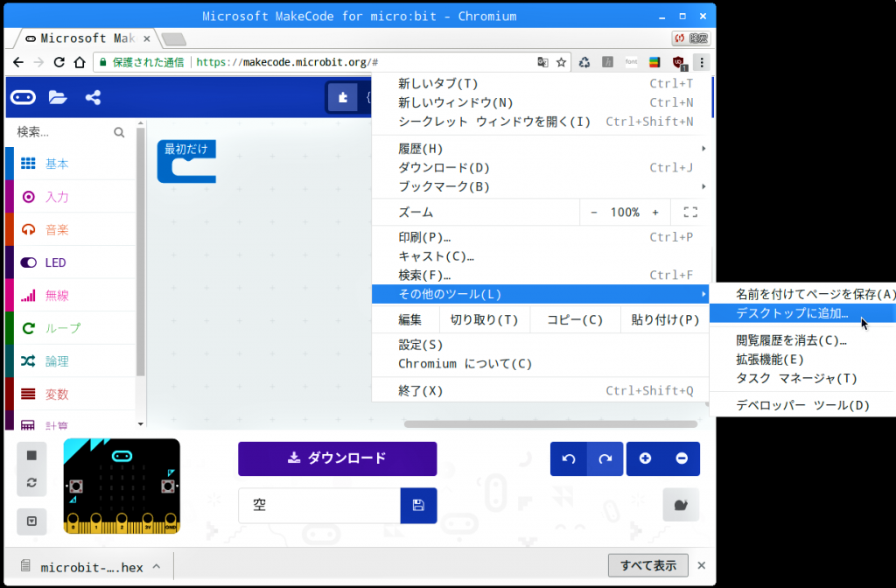Click the toolbox vertical scrollbar
The image size is (896, 588).
coord(141,253)
